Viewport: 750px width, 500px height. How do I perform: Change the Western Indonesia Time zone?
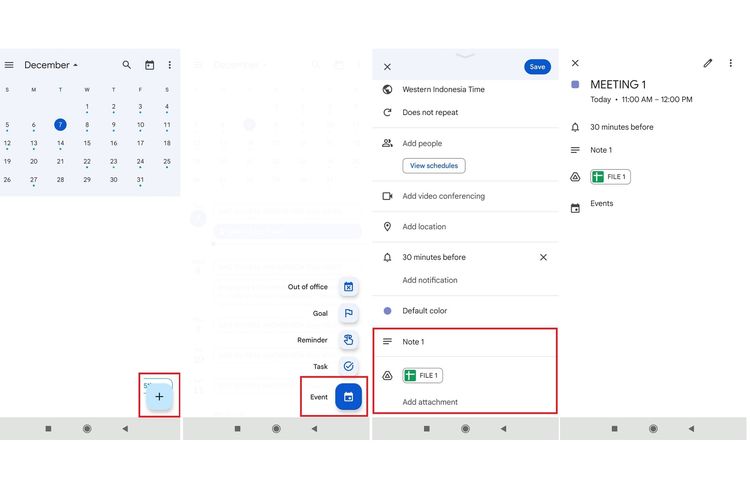click(443, 89)
